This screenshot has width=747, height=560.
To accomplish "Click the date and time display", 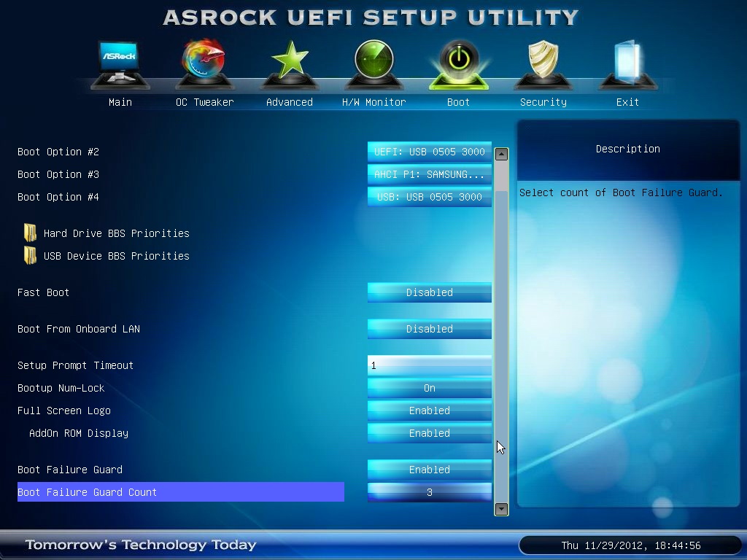I will click(x=631, y=545).
